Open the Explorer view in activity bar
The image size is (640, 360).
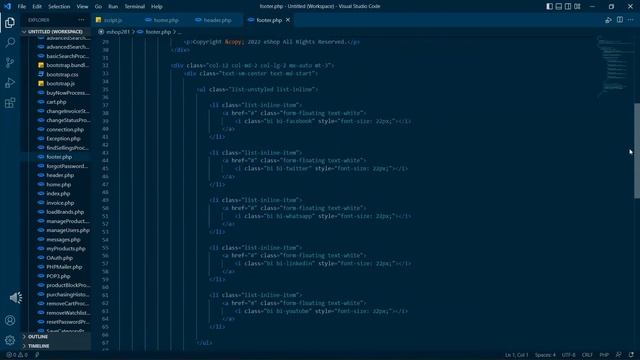click(10, 22)
